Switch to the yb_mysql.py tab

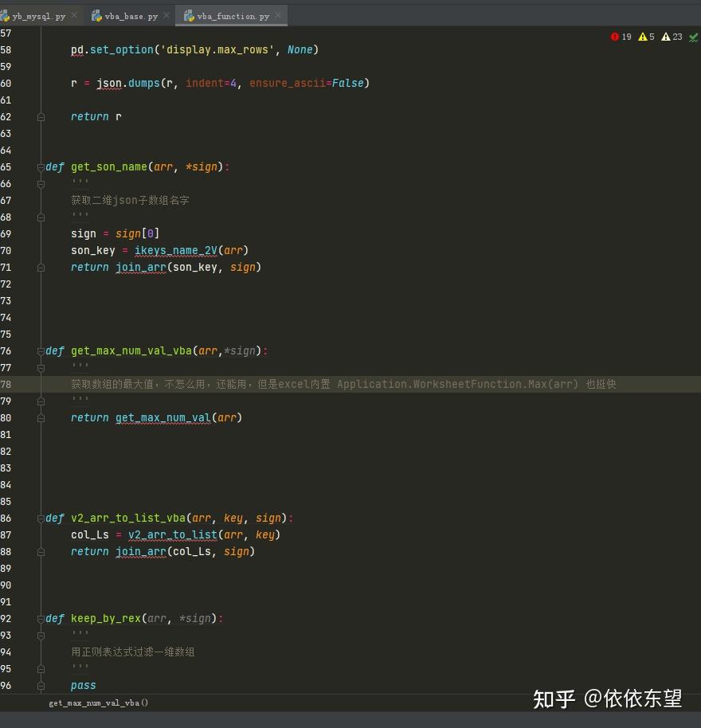pyautogui.click(x=38, y=16)
